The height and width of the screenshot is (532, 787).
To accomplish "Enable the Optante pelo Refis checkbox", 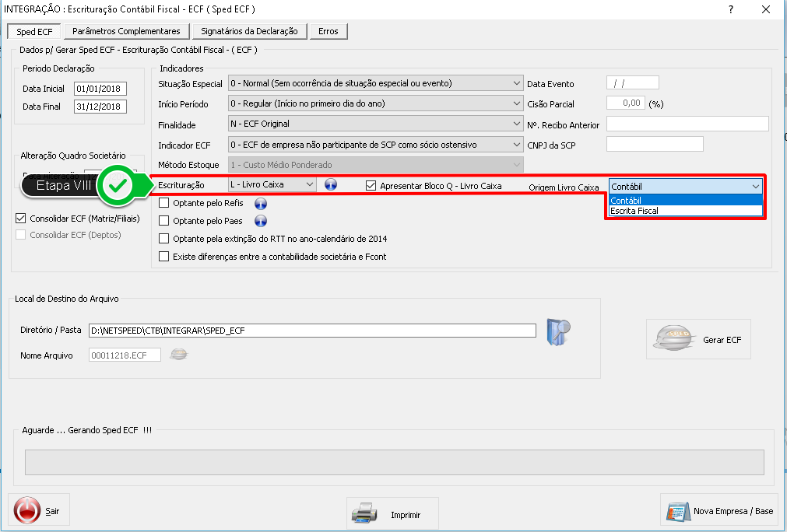I will point(164,203).
